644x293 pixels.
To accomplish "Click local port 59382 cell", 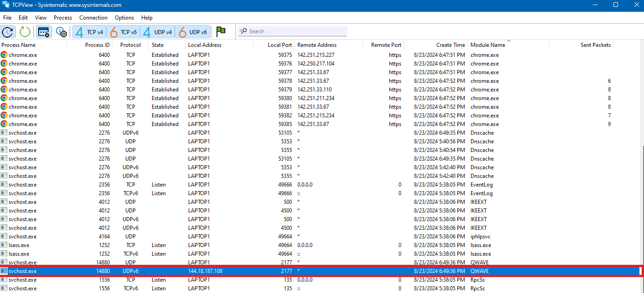I will [284, 115].
